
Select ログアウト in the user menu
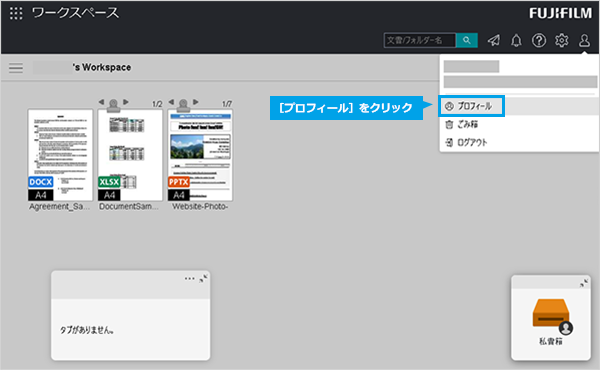pos(519,143)
